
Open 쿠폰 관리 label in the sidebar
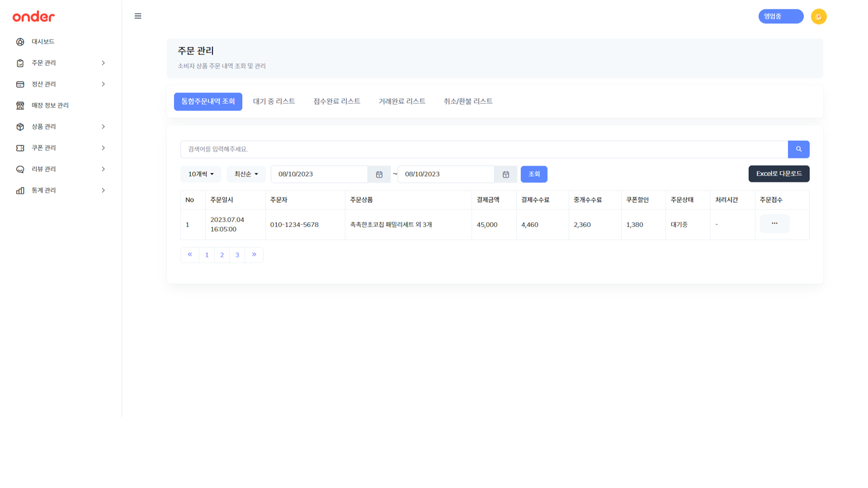click(44, 148)
